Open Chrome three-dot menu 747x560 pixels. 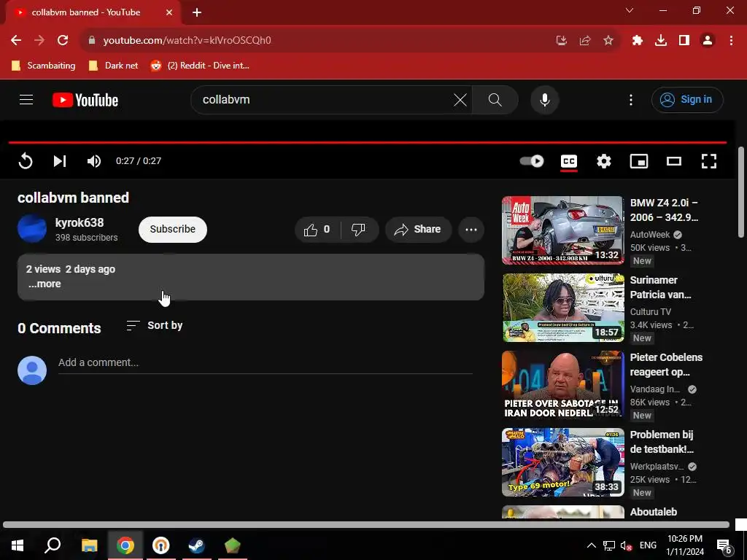731,41
